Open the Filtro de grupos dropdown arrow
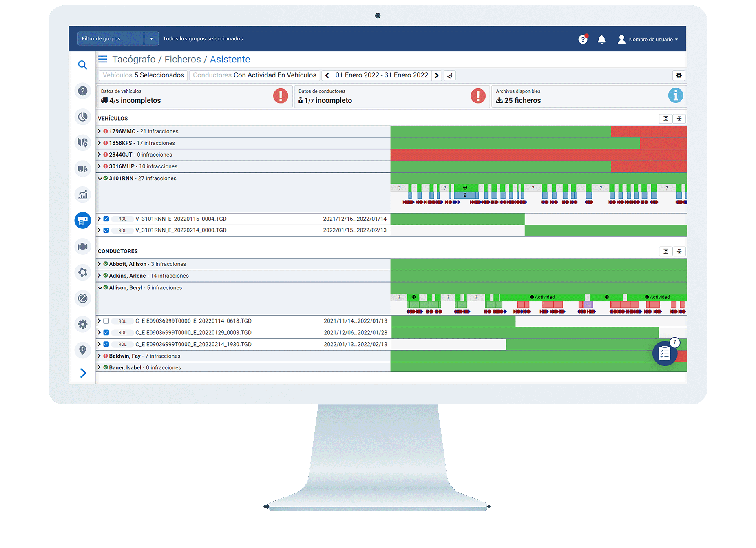Viewport: 756px width, 548px height. point(151,39)
